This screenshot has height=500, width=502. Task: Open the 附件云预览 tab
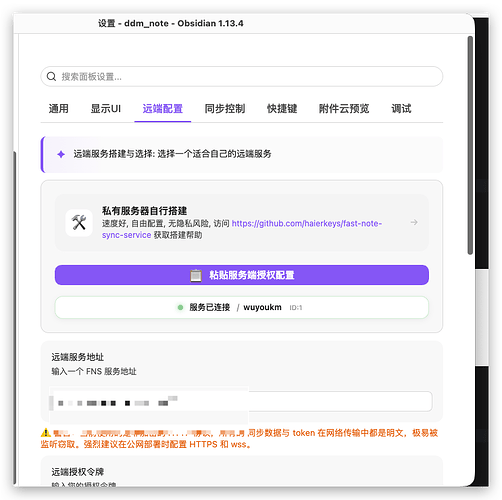tap(344, 109)
